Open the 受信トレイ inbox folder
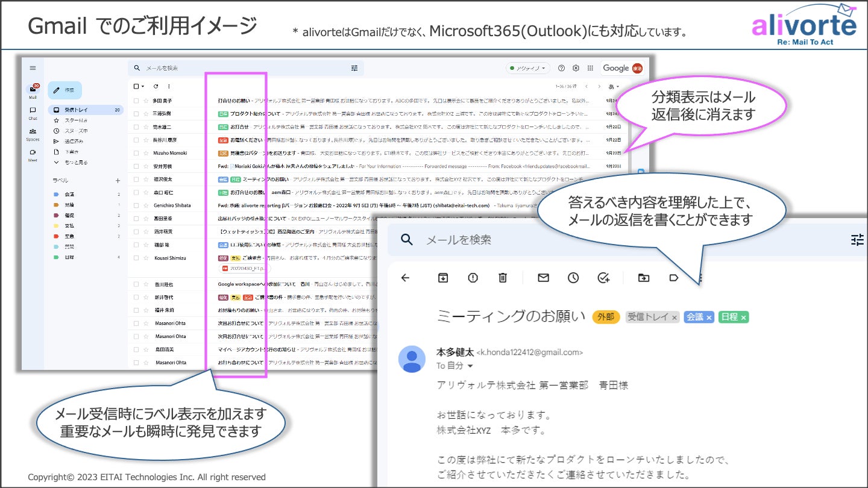868x488 pixels. pos(86,110)
